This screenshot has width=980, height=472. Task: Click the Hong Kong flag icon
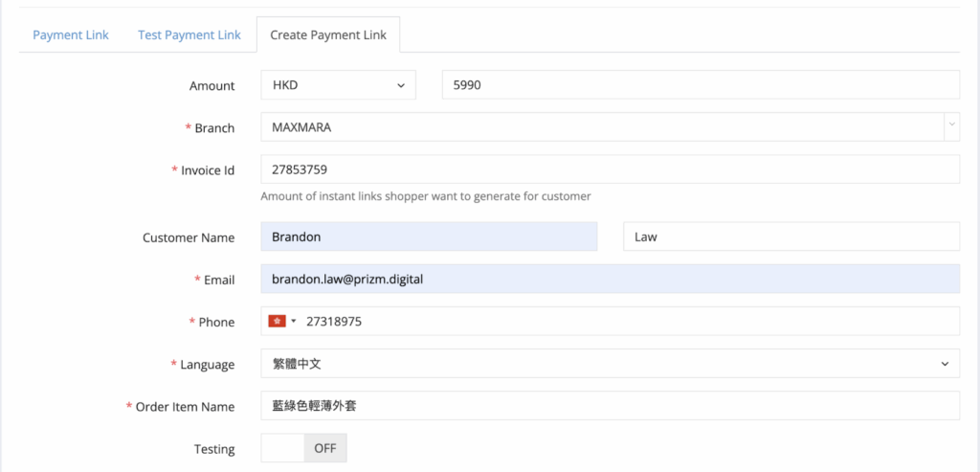(278, 322)
